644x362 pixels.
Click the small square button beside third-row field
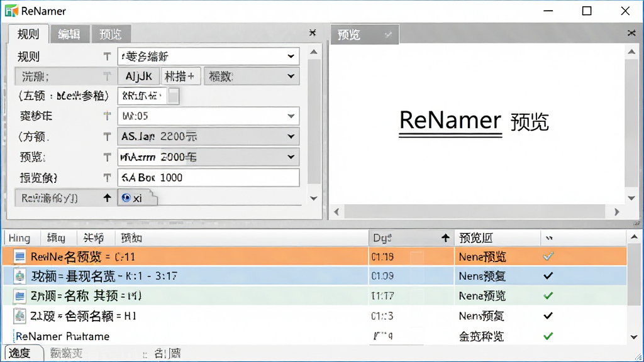coord(174,96)
